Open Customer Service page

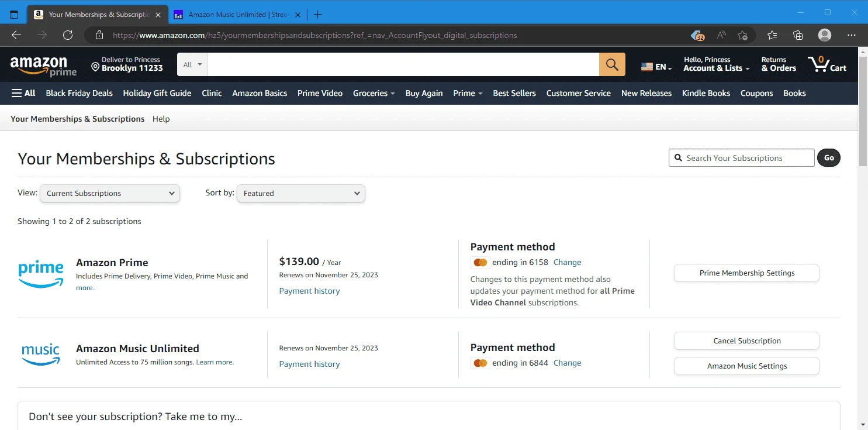(x=578, y=93)
